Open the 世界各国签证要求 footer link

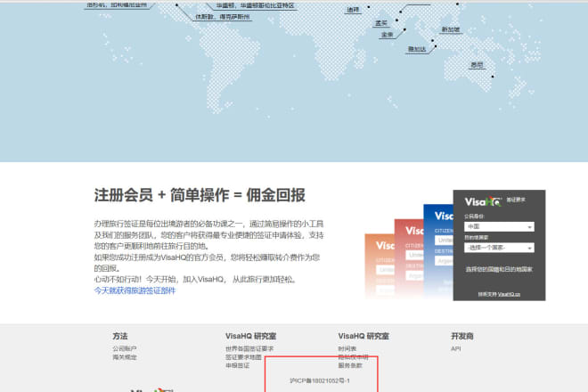click(x=249, y=348)
